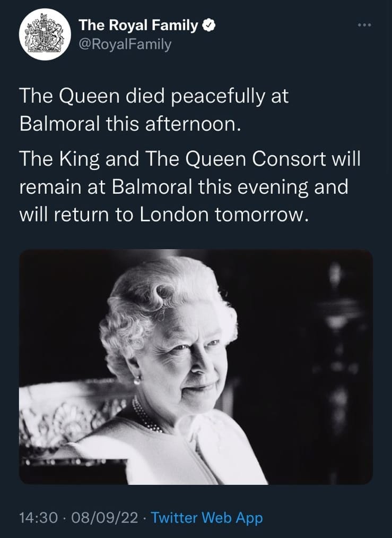Open the black-and-white photo attached to tweet

point(196,367)
